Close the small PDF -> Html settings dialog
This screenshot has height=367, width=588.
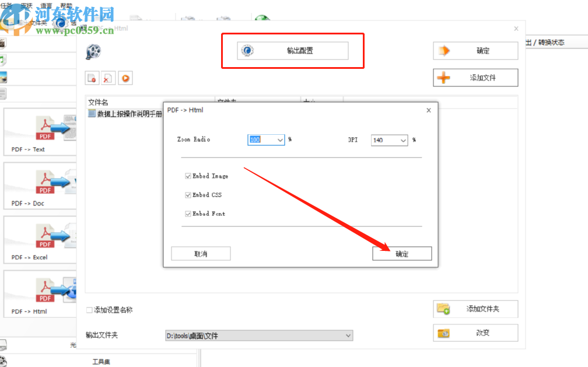(429, 110)
